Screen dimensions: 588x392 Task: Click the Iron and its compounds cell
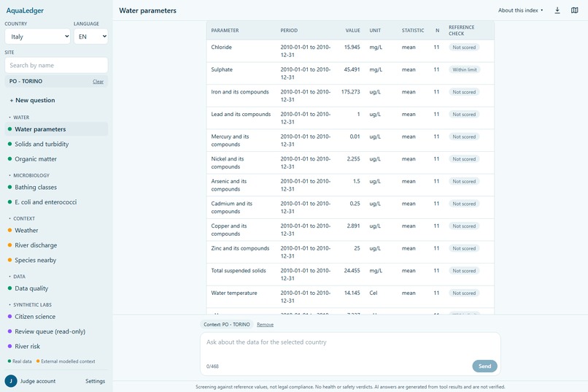(x=240, y=92)
